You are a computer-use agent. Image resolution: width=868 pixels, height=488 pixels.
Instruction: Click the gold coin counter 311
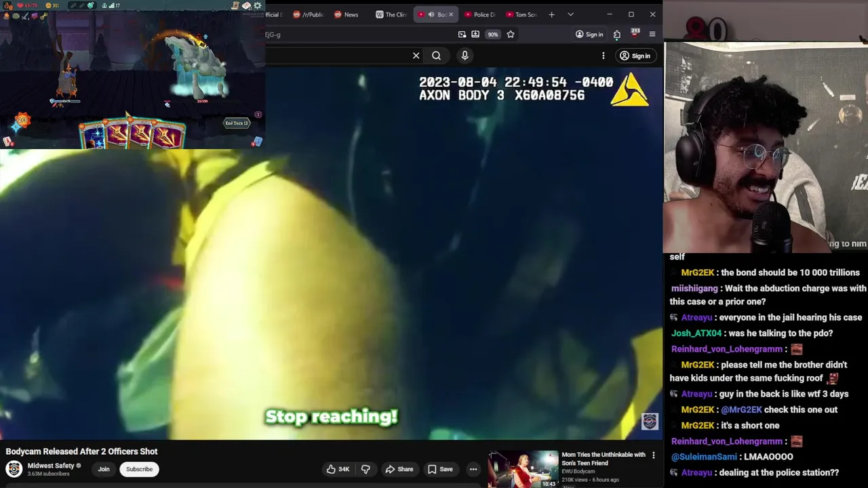52,5
